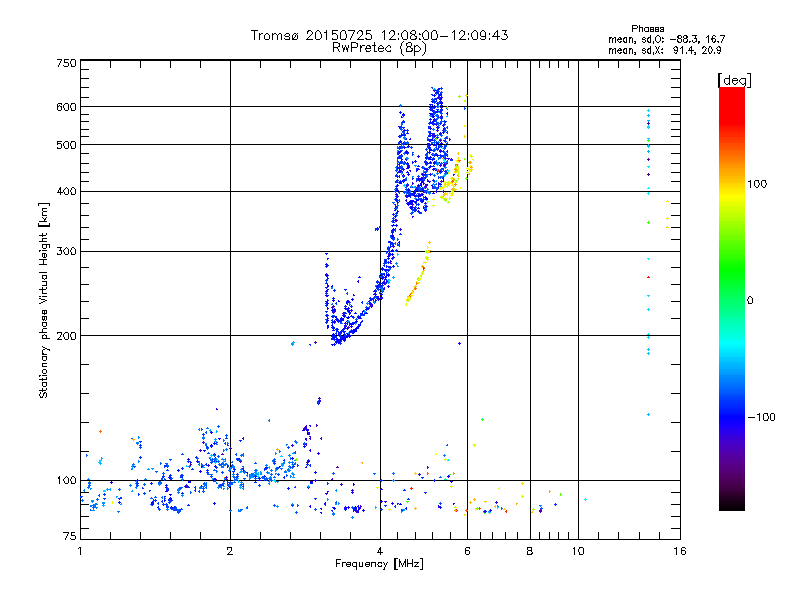Click the y-axis label 'Stationary phase Virtual Height [km]'
The image size is (800, 600).
[43, 300]
